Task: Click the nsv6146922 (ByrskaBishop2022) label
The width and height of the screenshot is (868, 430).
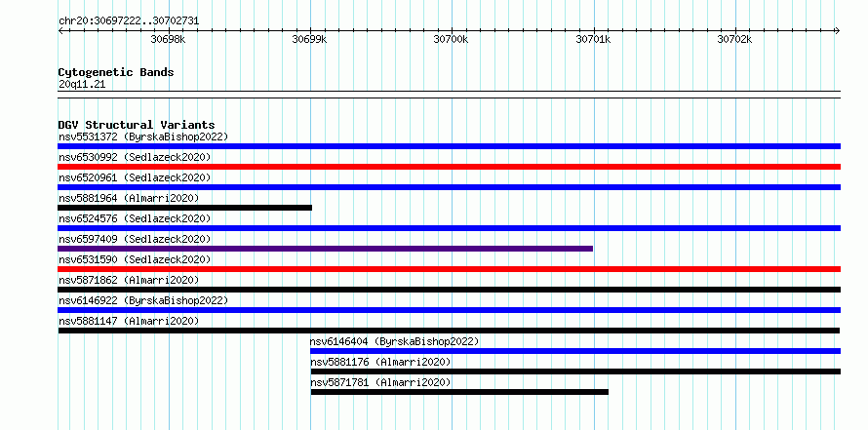Action: tap(142, 300)
